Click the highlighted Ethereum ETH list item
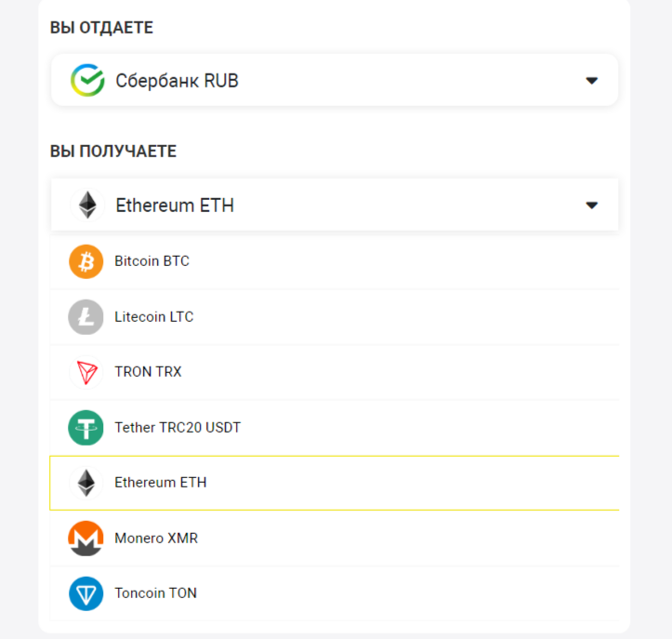672x639 pixels. point(161,483)
